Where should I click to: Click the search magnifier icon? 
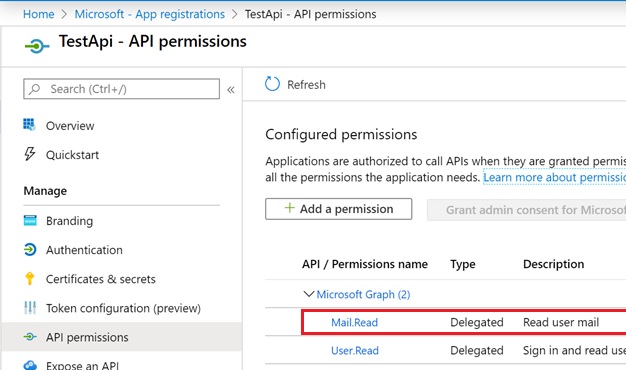tap(35, 89)
